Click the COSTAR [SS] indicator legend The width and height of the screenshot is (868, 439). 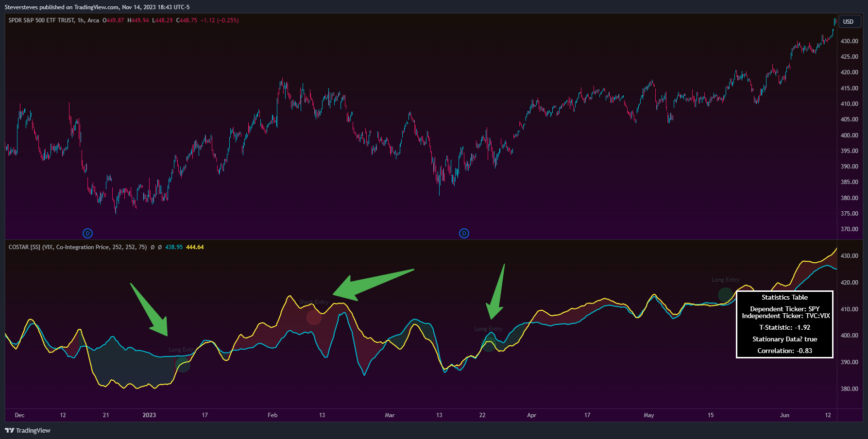(x=78, y=247)
